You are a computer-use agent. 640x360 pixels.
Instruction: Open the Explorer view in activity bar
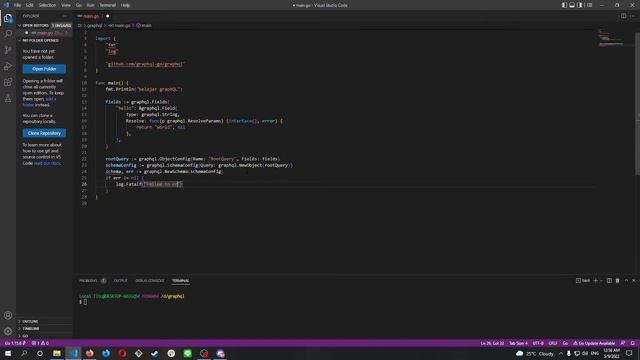tap(8, 18)
